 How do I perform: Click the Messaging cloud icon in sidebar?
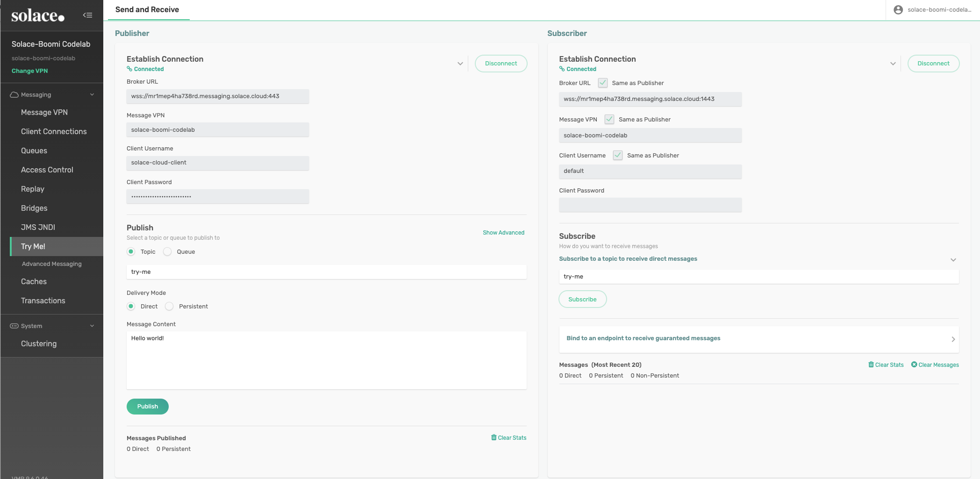pyautogui.click(x=14, y=95)
